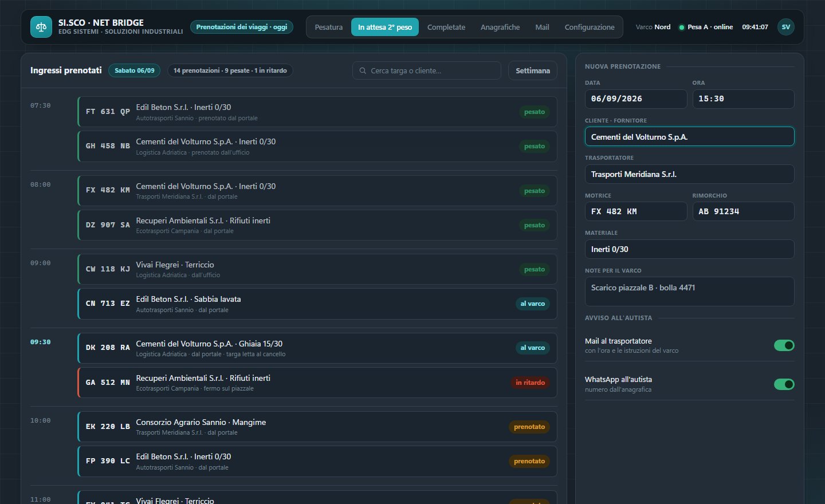Click the prenotato badge on EK 220 LB
Viewport: 825px width, 504px height.
coord(529,427)
